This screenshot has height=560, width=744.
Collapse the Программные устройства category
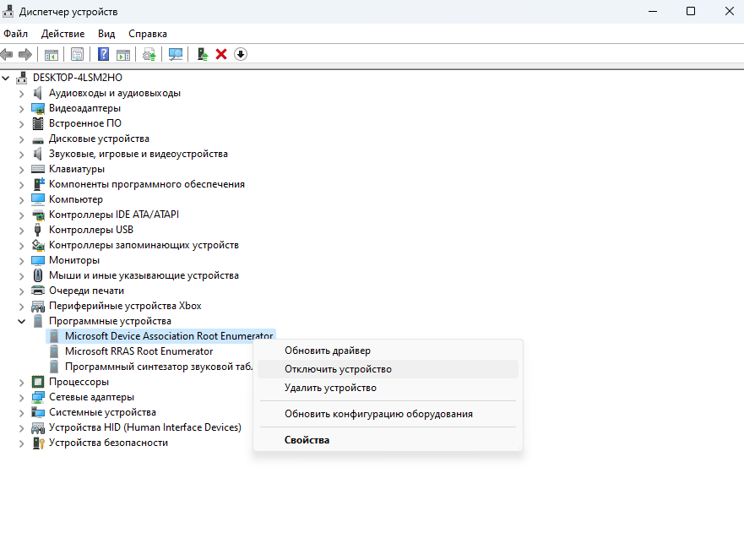22,321
